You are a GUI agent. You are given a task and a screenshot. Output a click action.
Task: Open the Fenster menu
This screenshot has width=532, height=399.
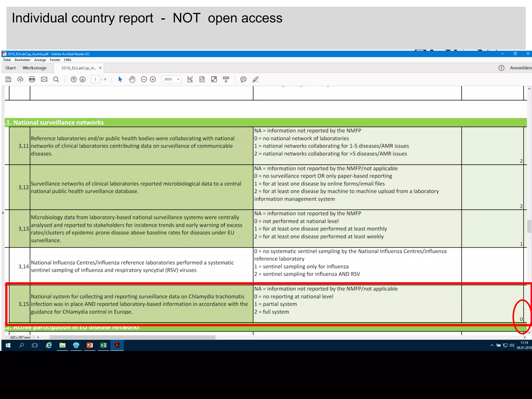(x=55, y=60)
